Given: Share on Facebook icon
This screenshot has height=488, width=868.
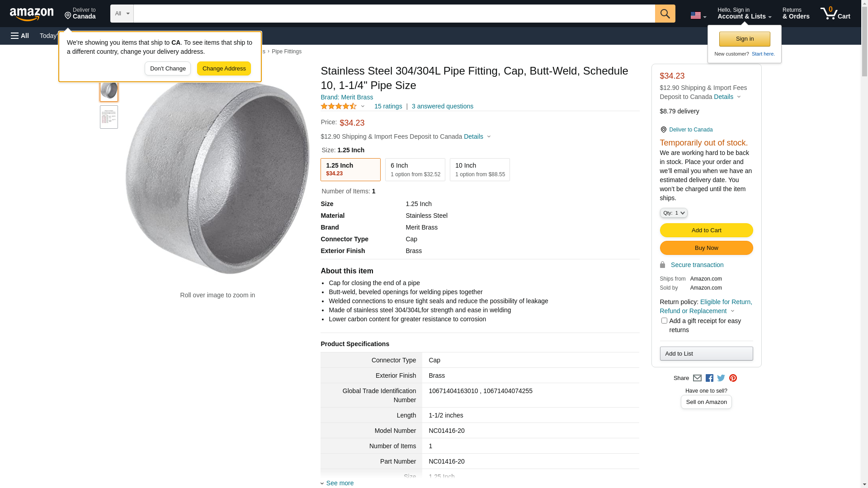Looking at the screenshot, I should (x=709, y=378).
